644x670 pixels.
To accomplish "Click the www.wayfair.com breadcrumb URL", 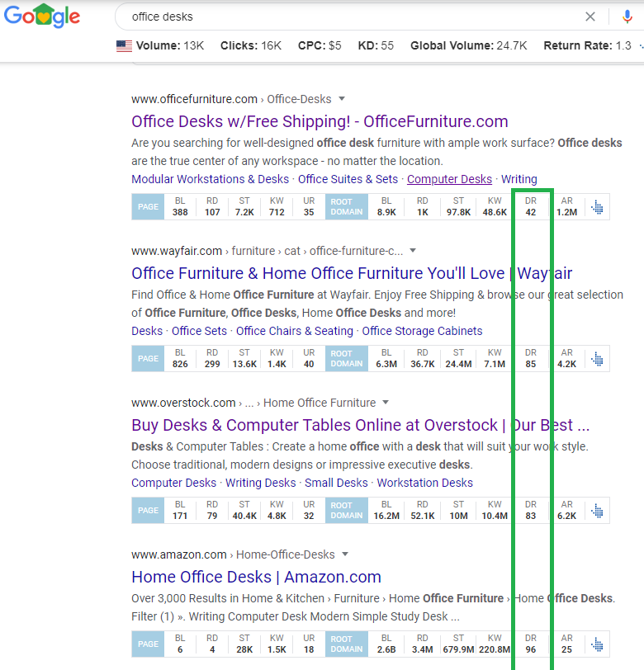I will point(177,251).
